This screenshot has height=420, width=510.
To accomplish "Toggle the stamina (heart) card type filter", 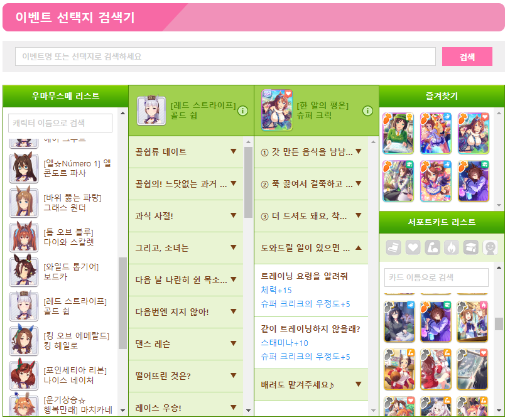I will click(x=413, y=248).
